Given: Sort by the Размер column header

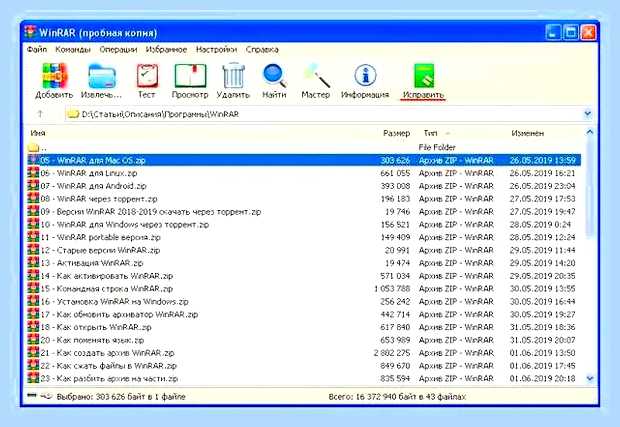Looking at the screenshot, I should (x=396, y=133).
